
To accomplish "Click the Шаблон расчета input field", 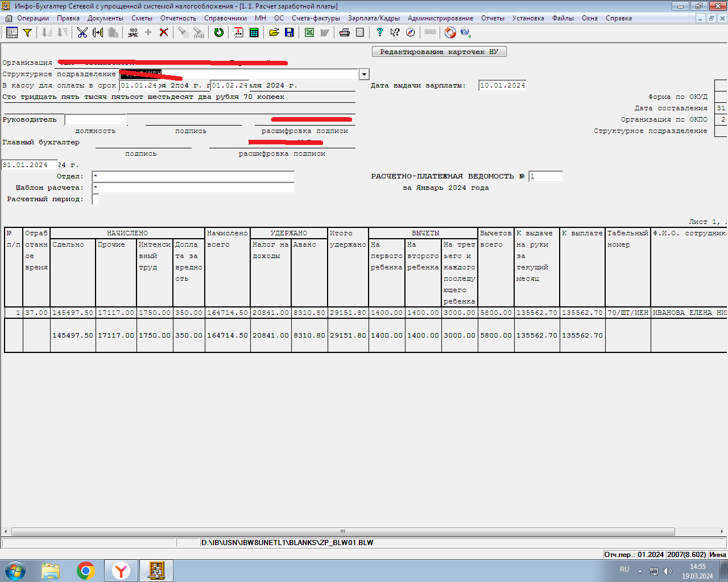I will tap(193, 188).
